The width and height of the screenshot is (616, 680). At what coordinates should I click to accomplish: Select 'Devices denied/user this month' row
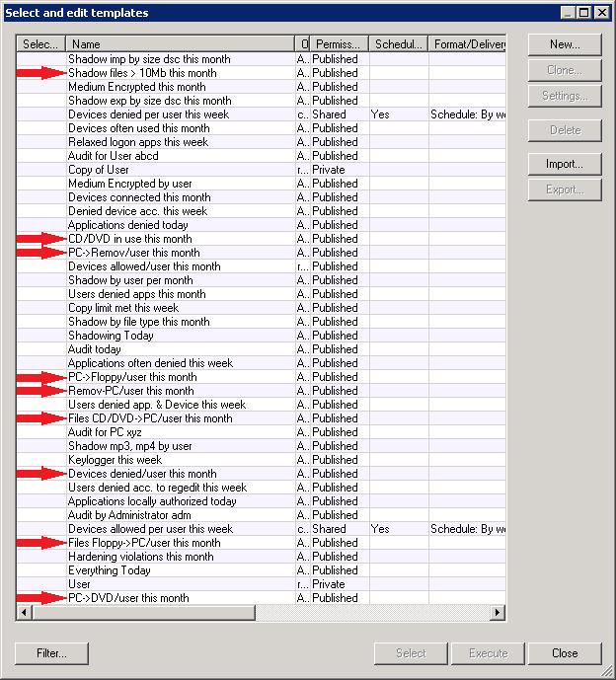click(262, 474)
